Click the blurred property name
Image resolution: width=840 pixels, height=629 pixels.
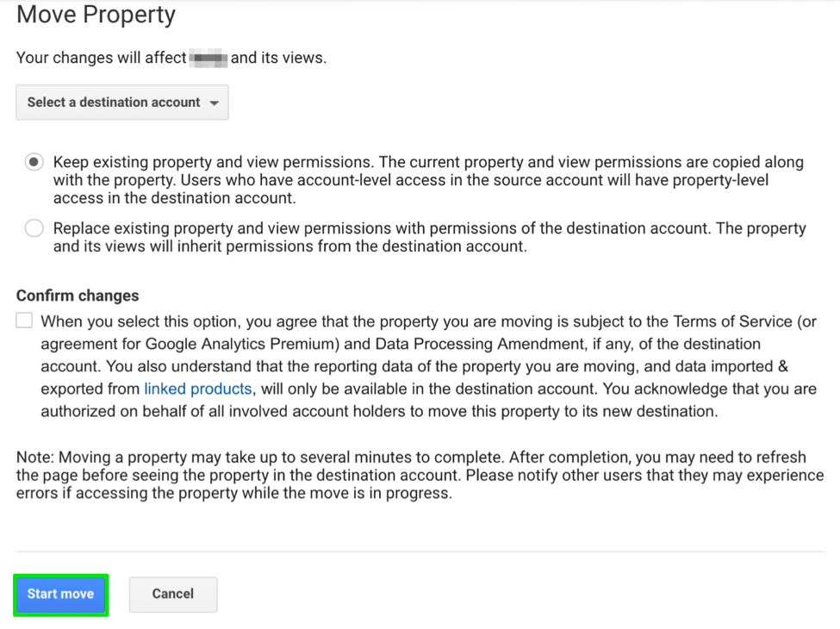pos(208,58)
